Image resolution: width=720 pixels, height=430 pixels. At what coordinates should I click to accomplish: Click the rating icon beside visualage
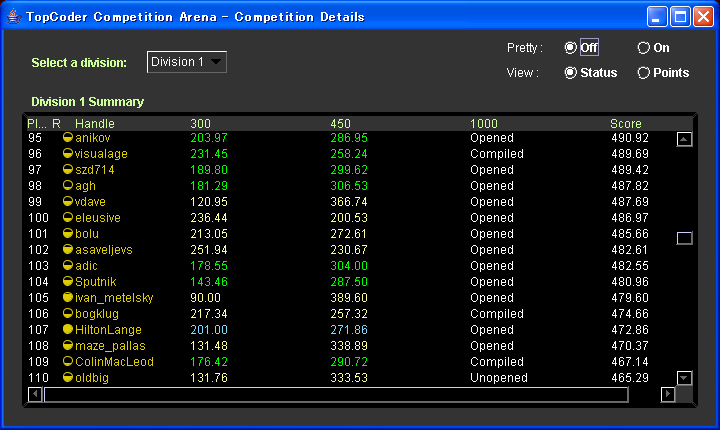[68, 153]
